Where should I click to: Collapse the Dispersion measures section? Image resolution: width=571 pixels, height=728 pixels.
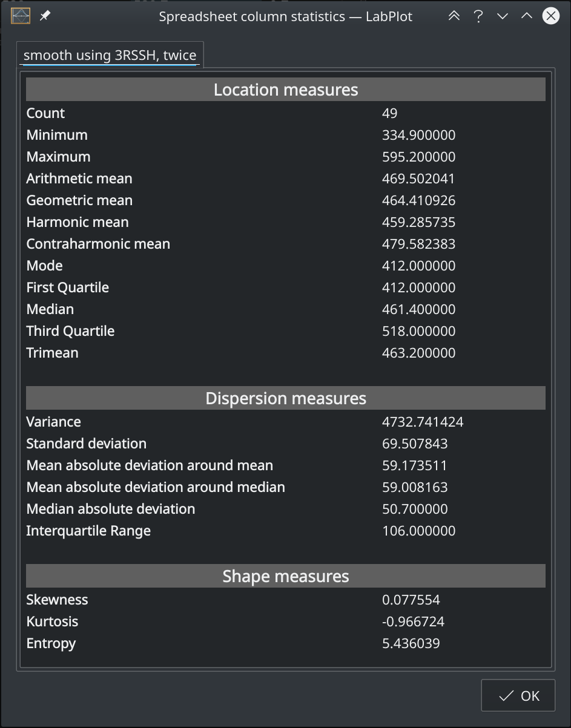285,398
